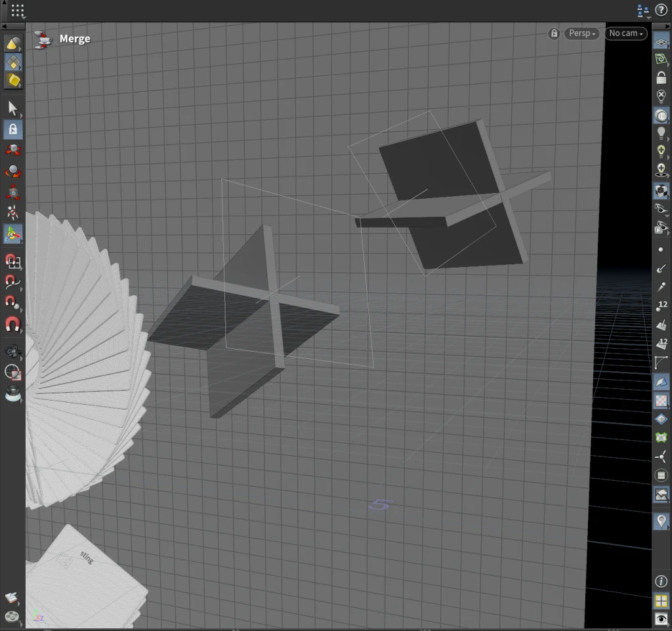Toggle primitive numbers display
The image size is (672, 631).
pos(661,343)
